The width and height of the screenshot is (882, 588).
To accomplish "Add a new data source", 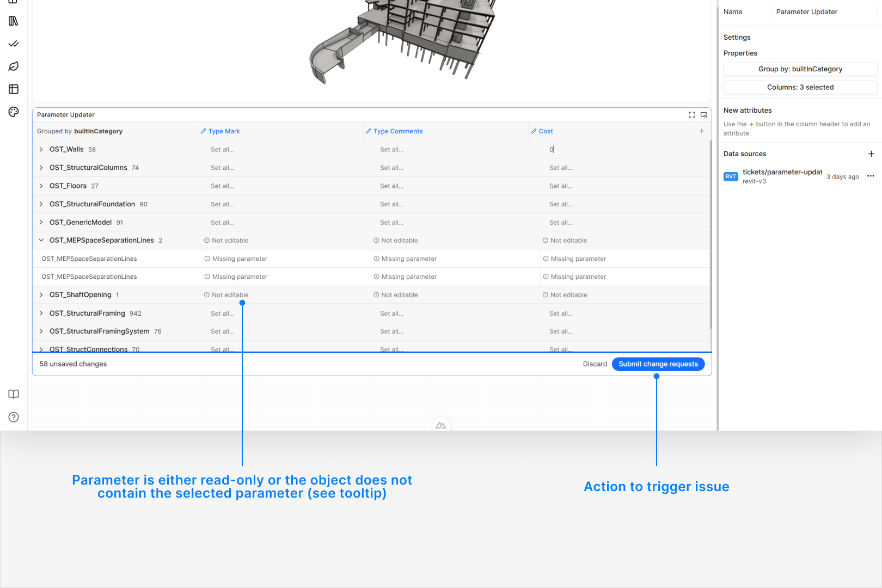I will 871,154.
